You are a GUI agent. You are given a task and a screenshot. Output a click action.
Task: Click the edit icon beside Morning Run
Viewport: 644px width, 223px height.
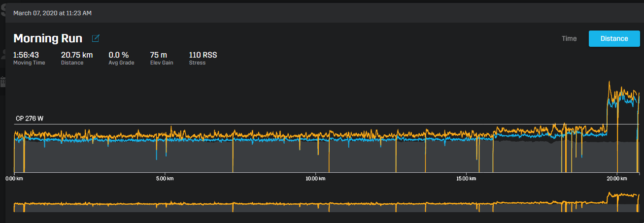pyautogui.click(x=96, y=38)
